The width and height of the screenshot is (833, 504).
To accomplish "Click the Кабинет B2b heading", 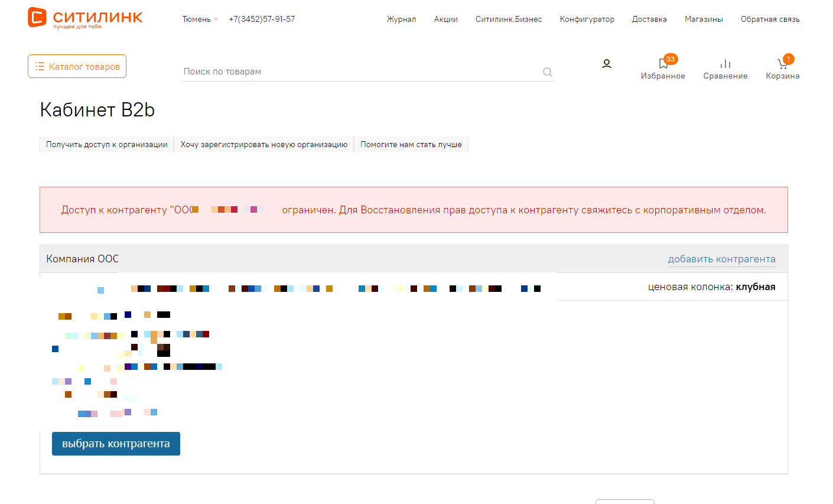I will [x=97, y=110].
